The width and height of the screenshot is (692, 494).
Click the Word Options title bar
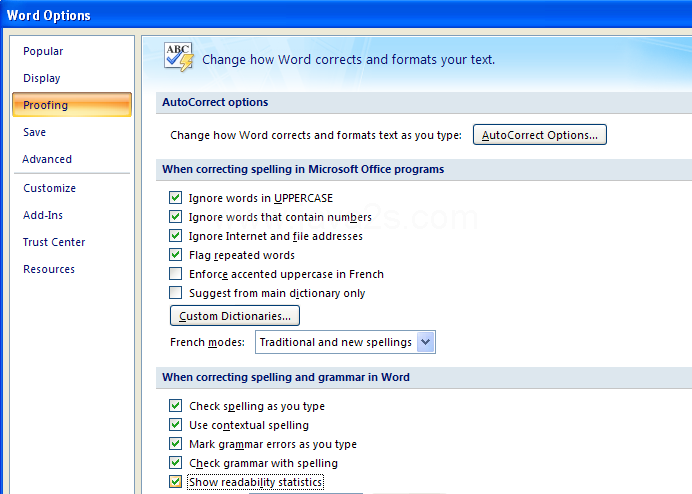346,15
